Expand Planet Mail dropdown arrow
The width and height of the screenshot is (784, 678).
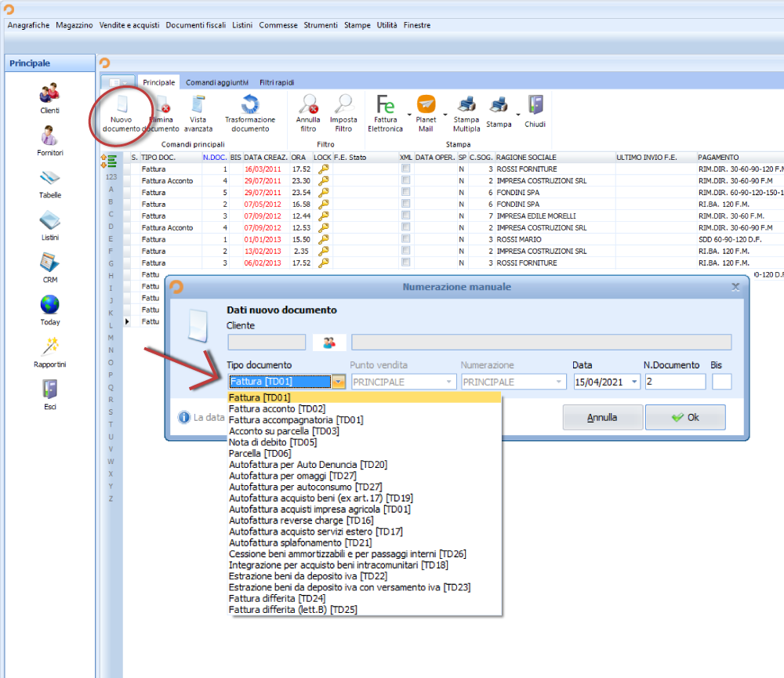click(445, 115)
